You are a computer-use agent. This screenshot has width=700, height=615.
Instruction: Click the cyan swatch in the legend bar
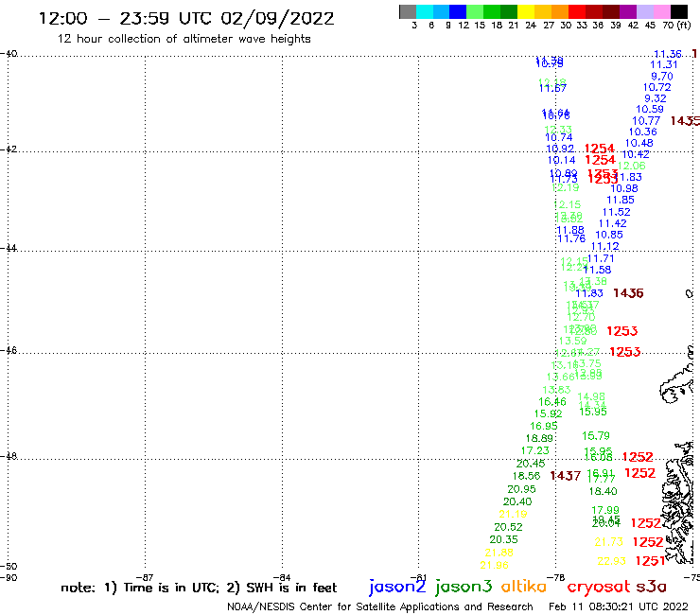[424, 11]
